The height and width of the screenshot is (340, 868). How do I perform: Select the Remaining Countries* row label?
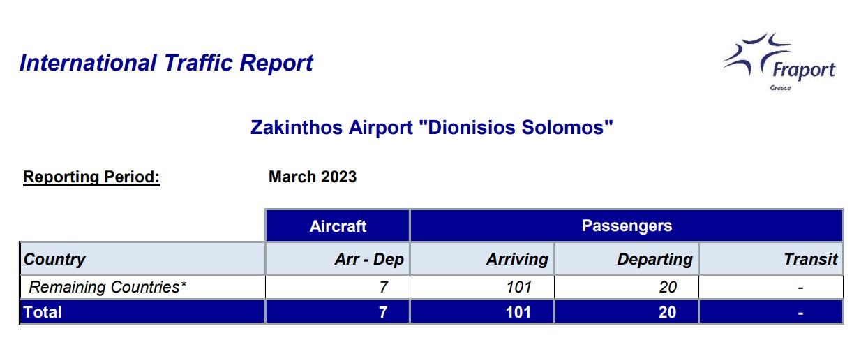coord(107,287)
